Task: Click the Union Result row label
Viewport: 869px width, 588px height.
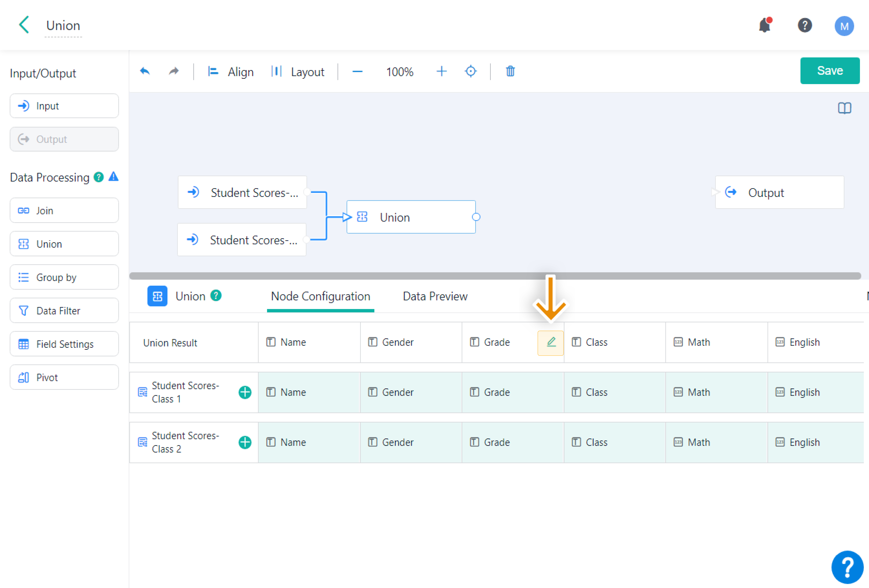Action: pos(170,343)
